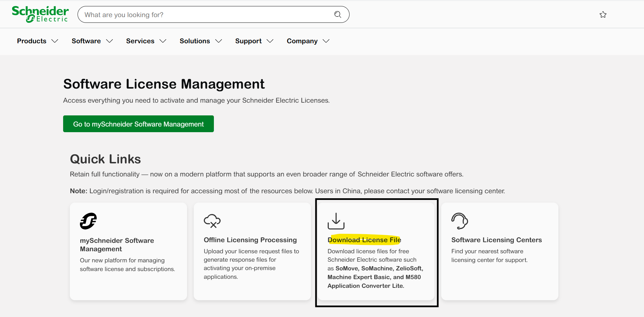
Task: Click 'Access everything you need to activate' text
Action: (196, 100)
